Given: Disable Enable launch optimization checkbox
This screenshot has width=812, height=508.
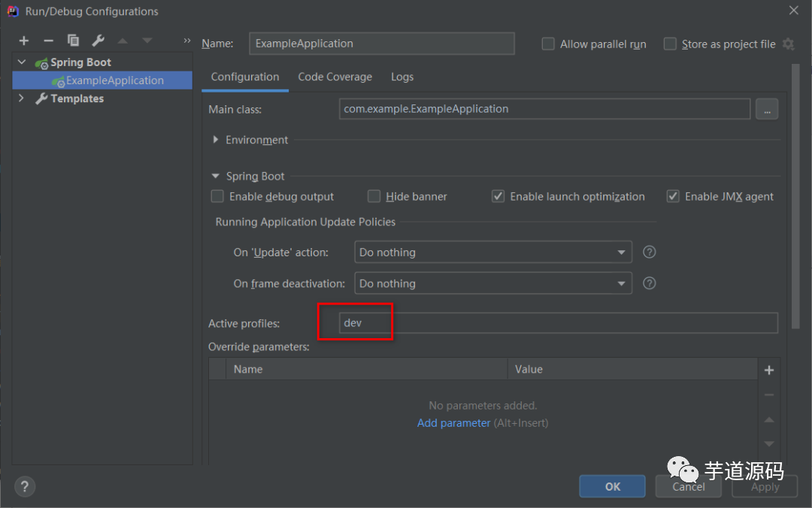Looking at the screenshot, I should [498, 196].
